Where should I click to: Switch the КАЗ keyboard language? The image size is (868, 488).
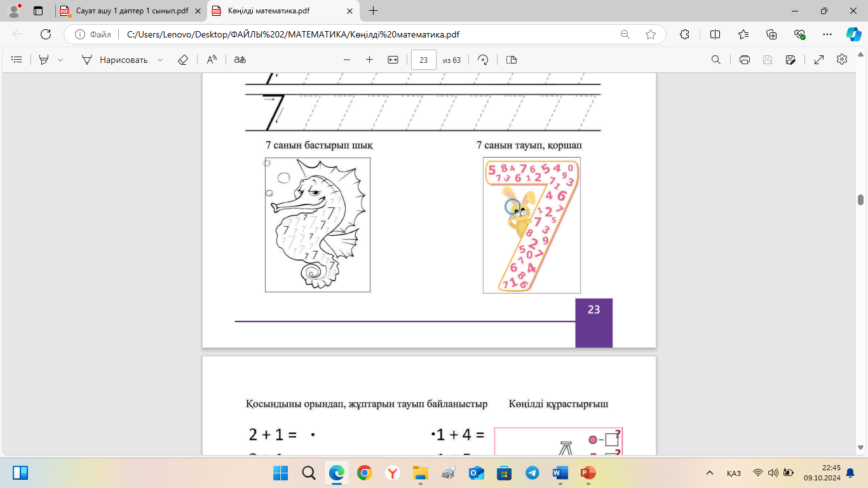(x=734, y=473)
